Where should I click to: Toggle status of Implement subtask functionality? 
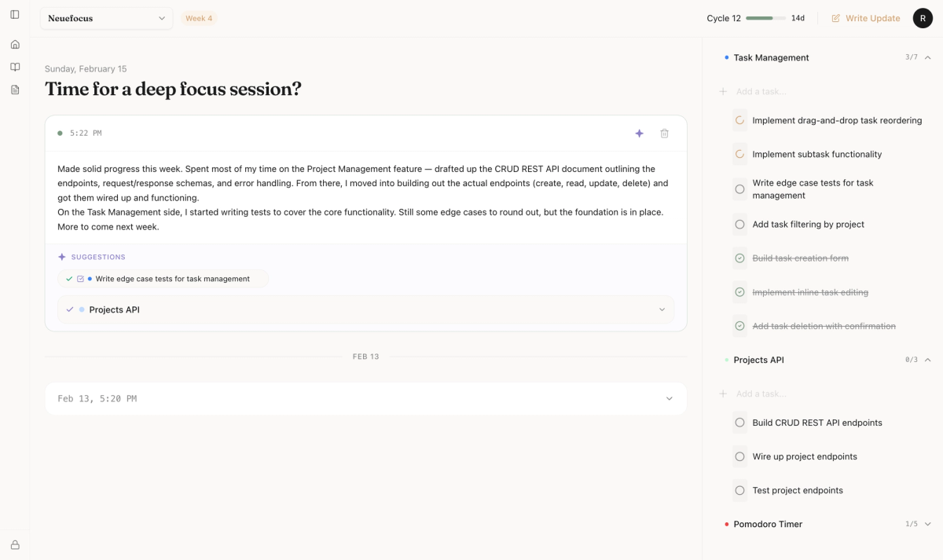(739, 154)
